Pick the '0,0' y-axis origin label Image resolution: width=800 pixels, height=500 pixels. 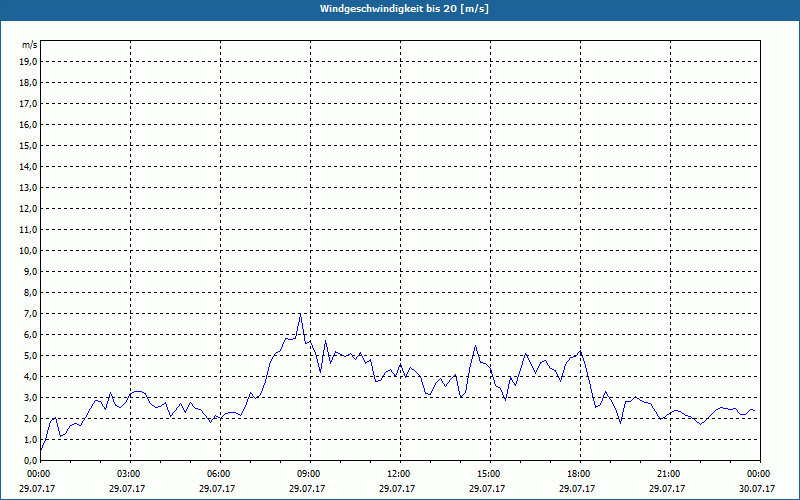pos(30,461)
